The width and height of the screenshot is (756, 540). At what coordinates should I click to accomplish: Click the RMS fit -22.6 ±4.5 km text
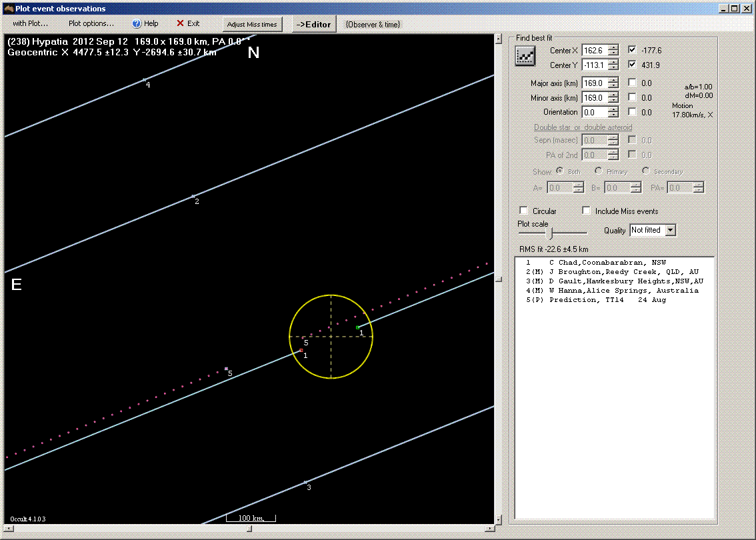[x=553, y=249]
